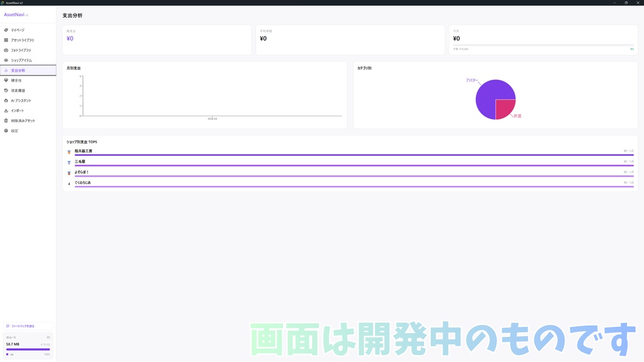
Task: Open 削除済みアセット trash icon
Action: pyautogui.click(x=6, y=121)
